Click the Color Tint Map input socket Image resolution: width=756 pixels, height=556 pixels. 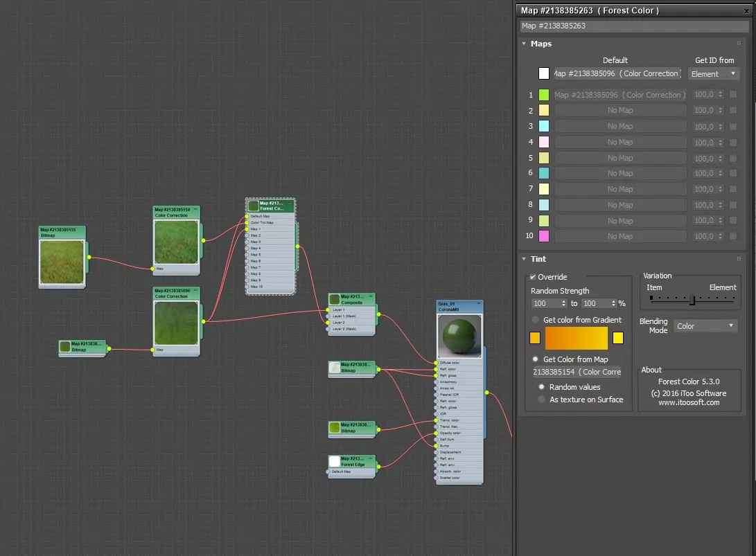click(x=247, y=222)
